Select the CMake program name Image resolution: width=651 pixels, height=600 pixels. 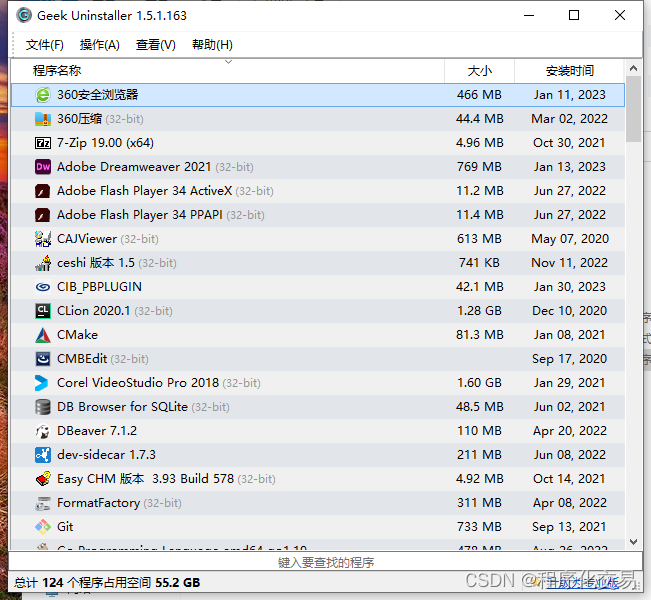pos(77,335)
